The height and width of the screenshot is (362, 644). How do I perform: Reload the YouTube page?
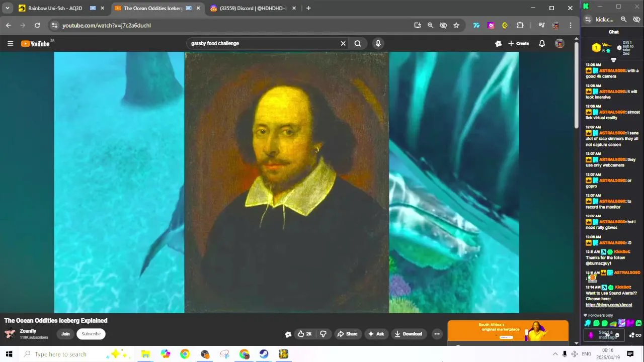(37, 25)
